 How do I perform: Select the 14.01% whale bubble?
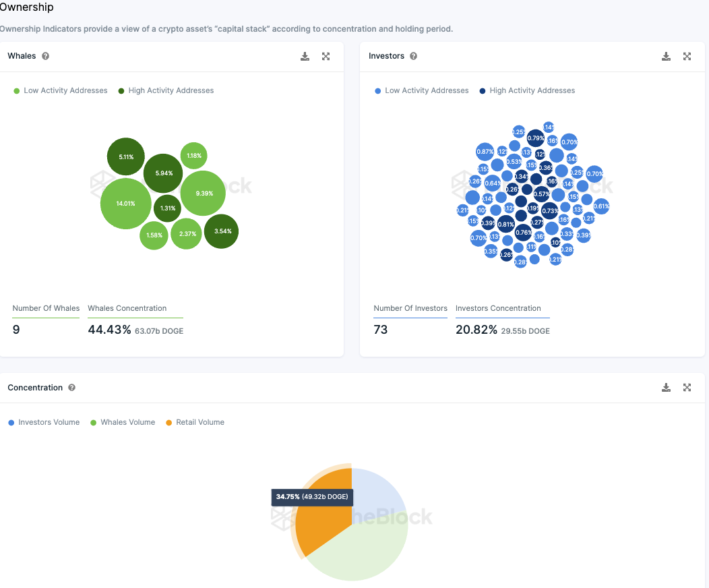pyautogui.click(x=126, y=204)
